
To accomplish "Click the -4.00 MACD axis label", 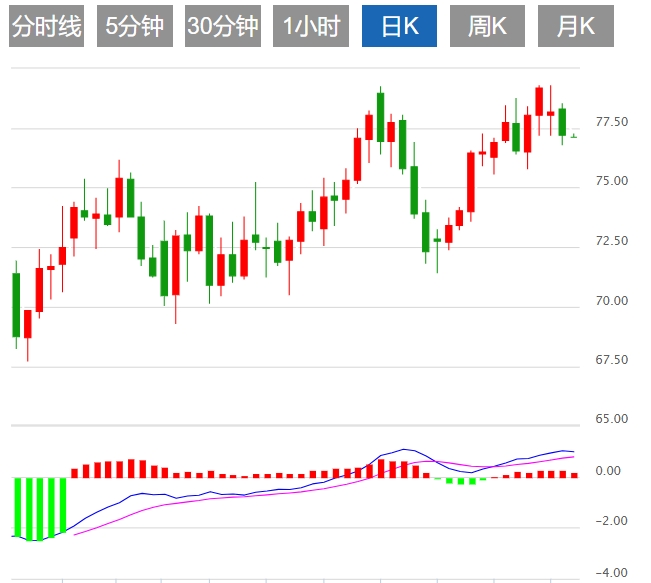I will pyautogui.click(x=607, y=572).
